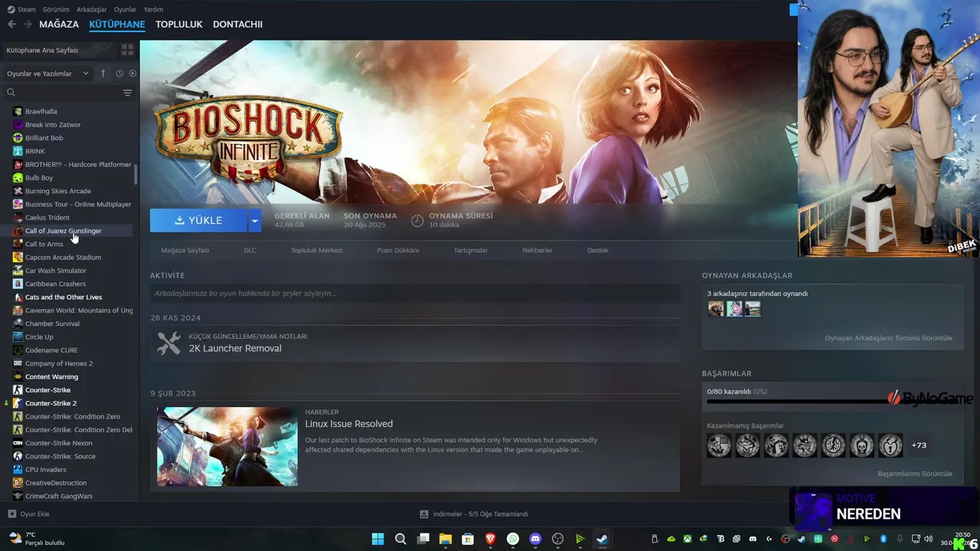Open the DONTACHII profile tab
This screenshot has width=980, height=551.
237,24
